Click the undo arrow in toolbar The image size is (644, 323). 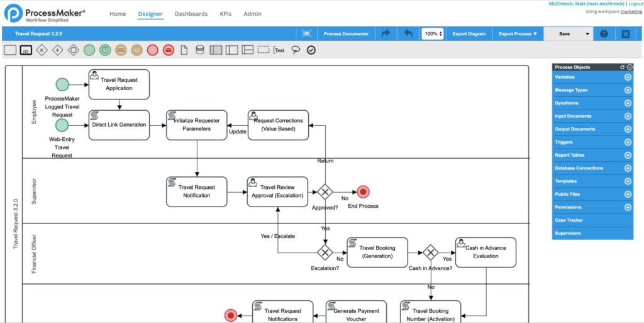click(408, 34)
